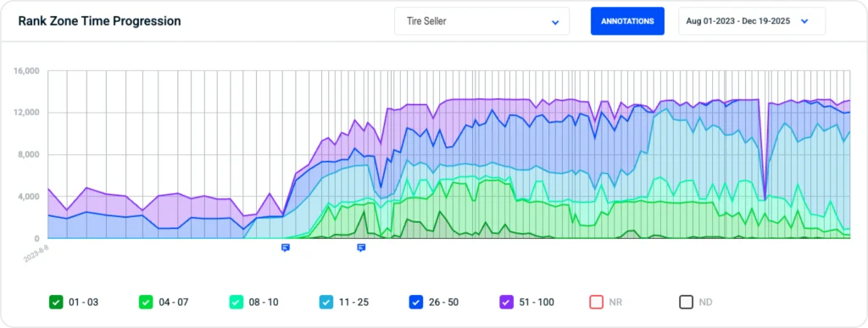This screenshot has width=868, height=328.
Task: Uncheck the 04 - 07 rank zone checkbox
Action: tap(146, 302)
